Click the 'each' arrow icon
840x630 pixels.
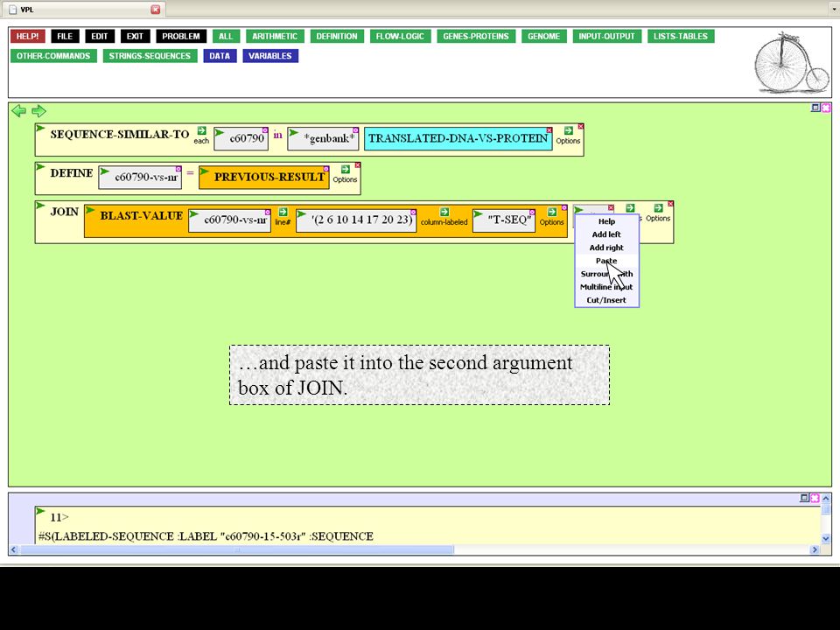click(201, 130)
